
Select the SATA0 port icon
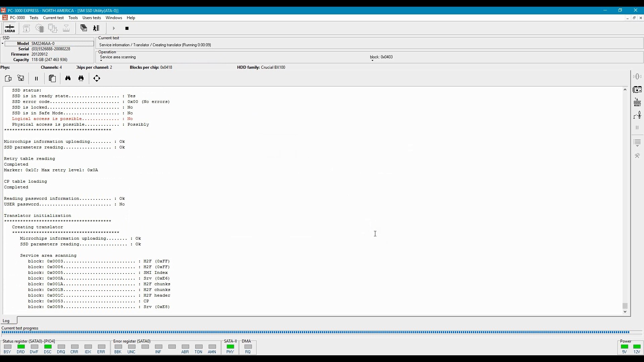(x=10, y=28)
